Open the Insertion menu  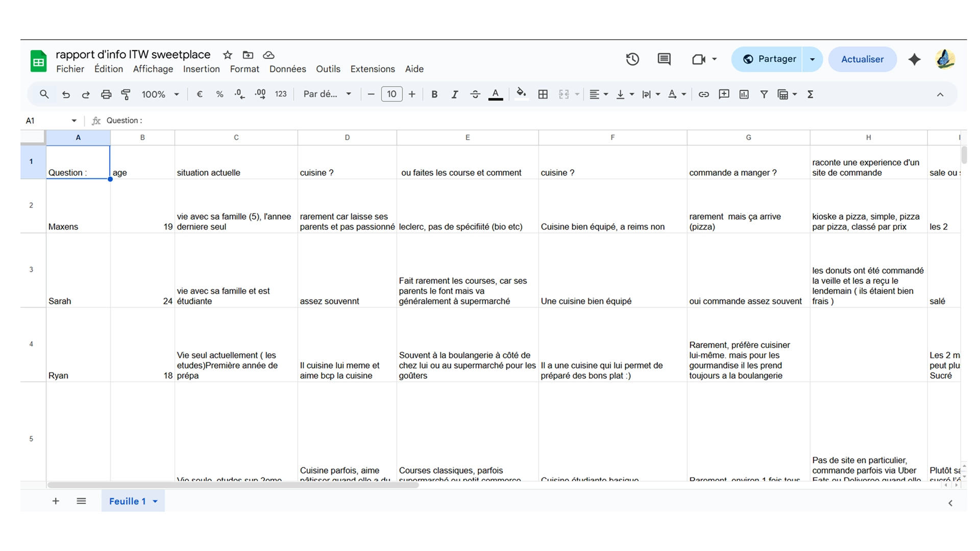click(201, 69)
